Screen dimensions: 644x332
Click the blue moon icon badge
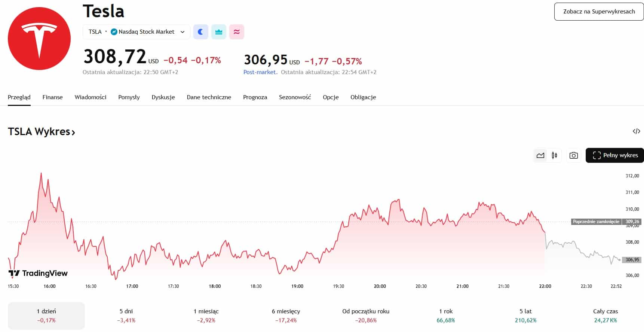(x=200, y=32)
